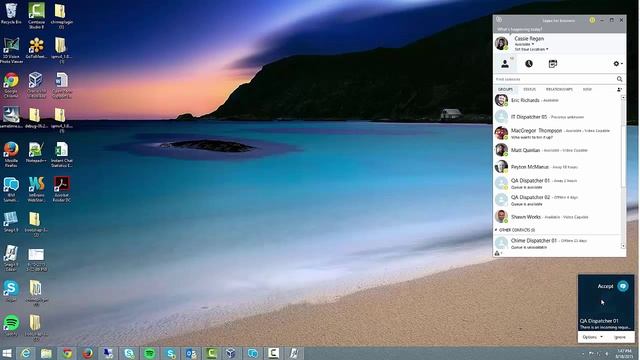Click the contact list scrollbar up arrow
This screenshot has width=640, height=360.
(623, 98)
